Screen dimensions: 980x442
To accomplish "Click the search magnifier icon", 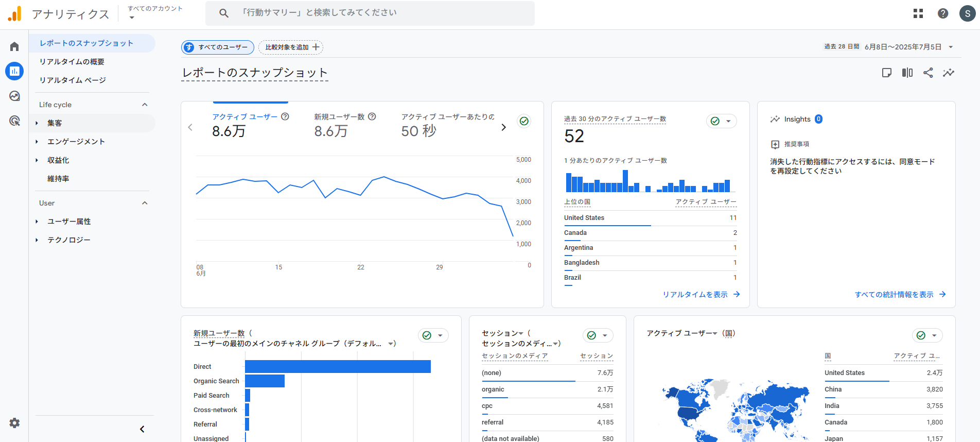I will tap(224, 13).
